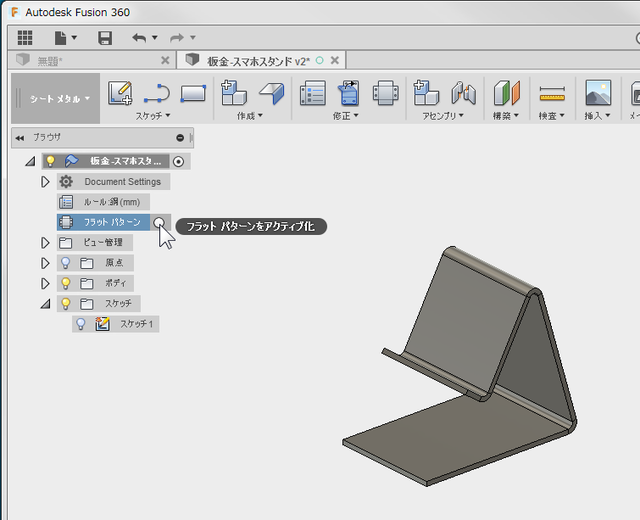Select the ルール:鋼 (mm) tree item

point(103,202)
